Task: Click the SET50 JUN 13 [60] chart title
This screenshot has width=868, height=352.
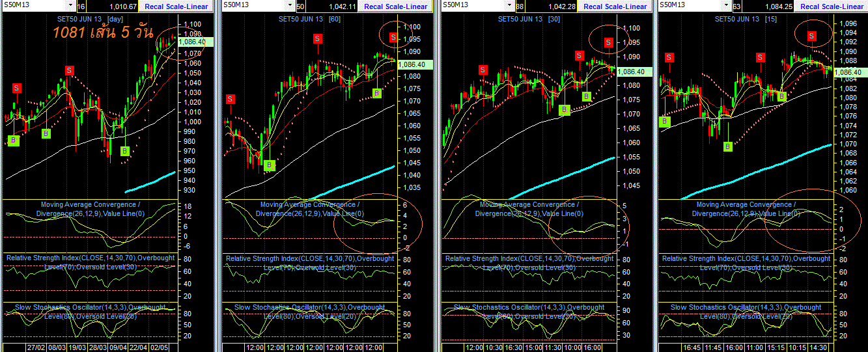Action: (x=309, y=19)
